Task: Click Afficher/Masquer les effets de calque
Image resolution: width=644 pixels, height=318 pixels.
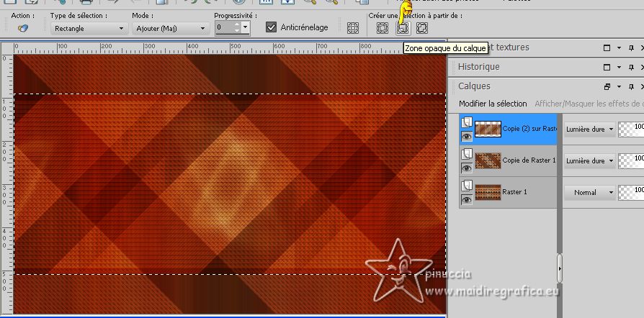Action: [589, 104]
